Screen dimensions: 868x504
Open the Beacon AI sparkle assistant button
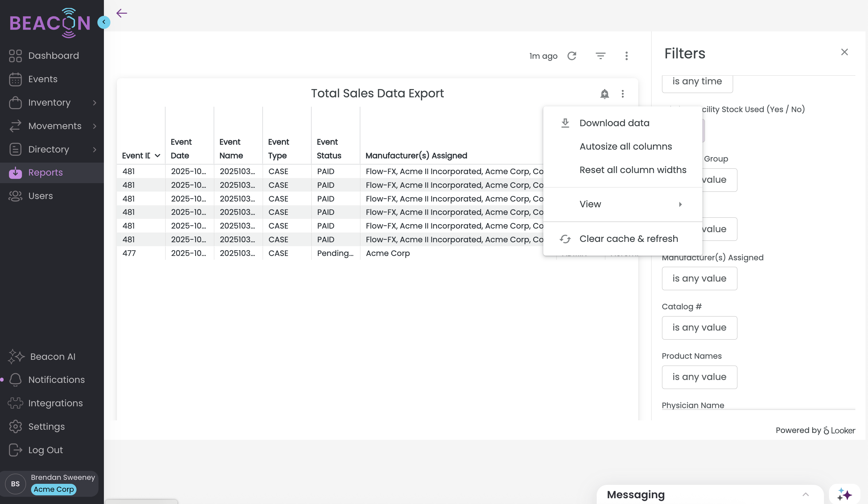click(845, 494)
